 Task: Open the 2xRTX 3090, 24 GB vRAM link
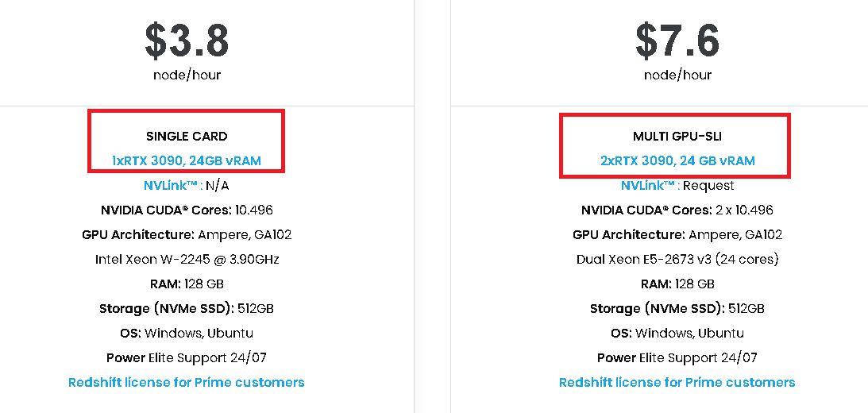tap(677, 160)
